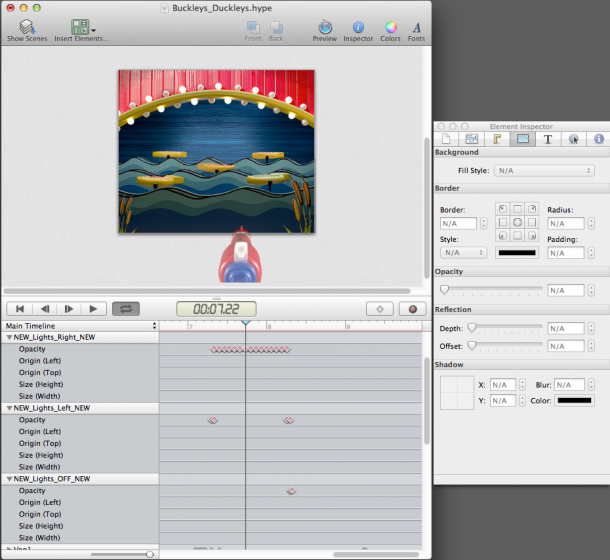
Task: Click the border color swatch
Action: [516, 253]
